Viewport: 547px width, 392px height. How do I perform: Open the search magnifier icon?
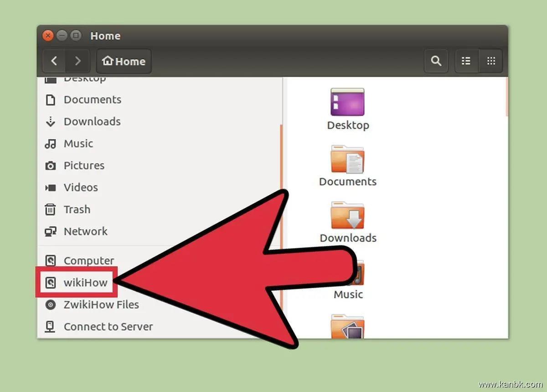pyautogui.click(x=436, y=61)
